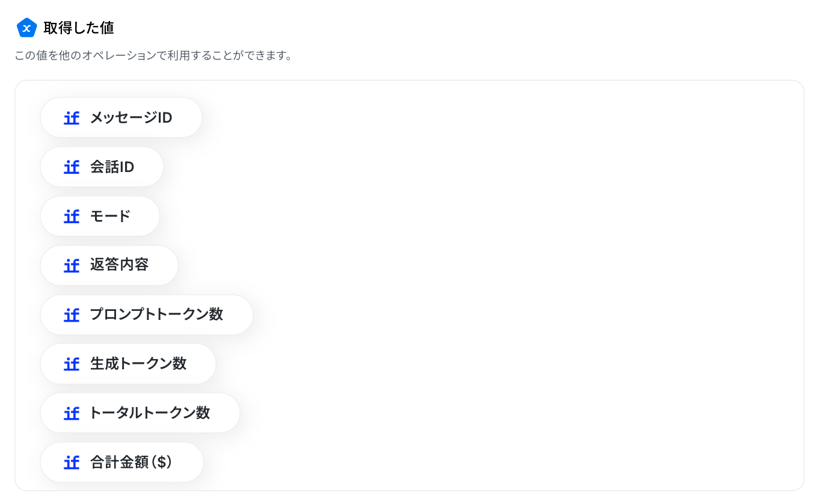Screen dimensions: 830x504
Task: Click the icon on the プロンプトトークン数 chip
Action: coord(72,315)
